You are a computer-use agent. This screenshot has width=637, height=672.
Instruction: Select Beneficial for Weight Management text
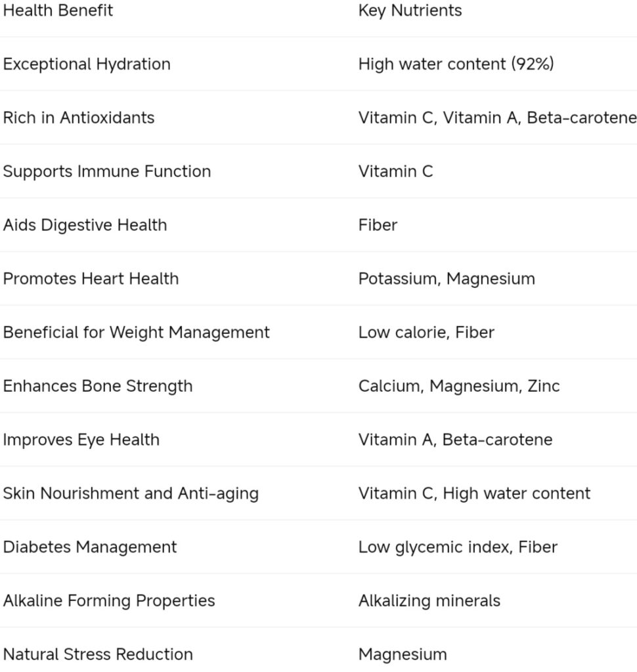(137, 333)
